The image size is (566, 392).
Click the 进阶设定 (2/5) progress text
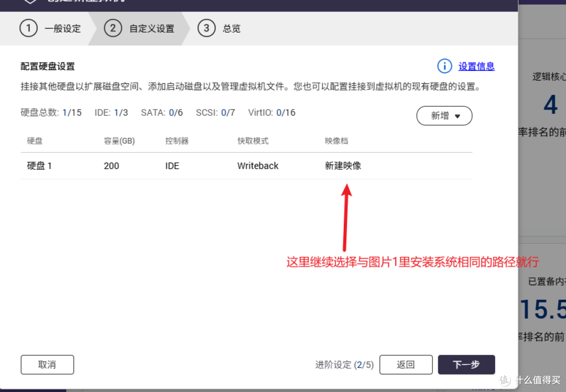(344, 365)
